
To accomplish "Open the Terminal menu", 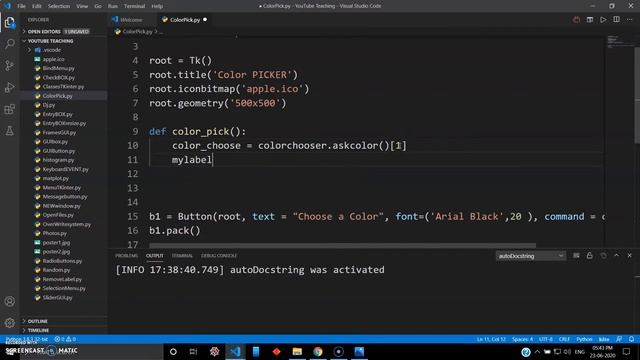I will click(x=134, y=6).
